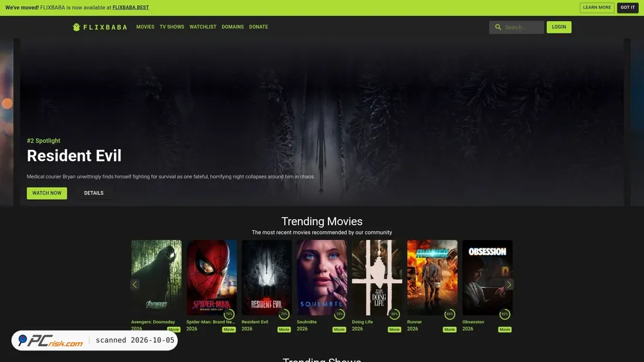Open Details for Resident Evil spotlight
Viewport: 644px width, 362px height.
94,193
